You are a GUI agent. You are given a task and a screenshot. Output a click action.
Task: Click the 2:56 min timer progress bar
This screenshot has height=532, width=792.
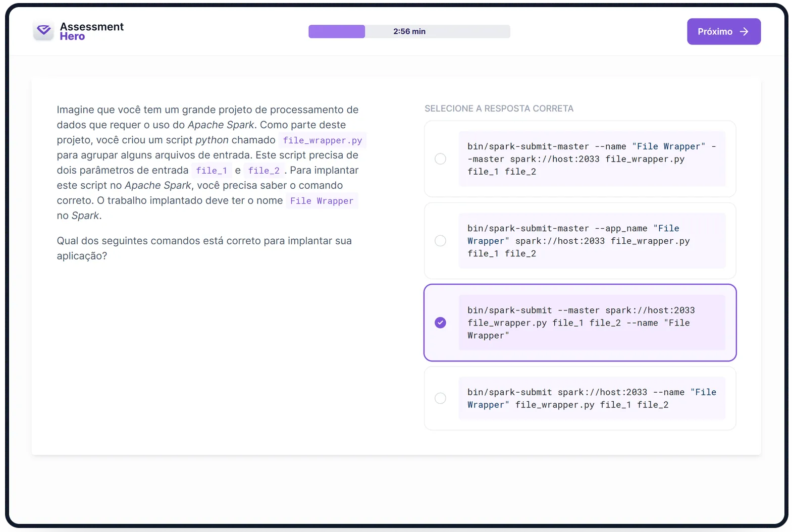pos(409,31)
